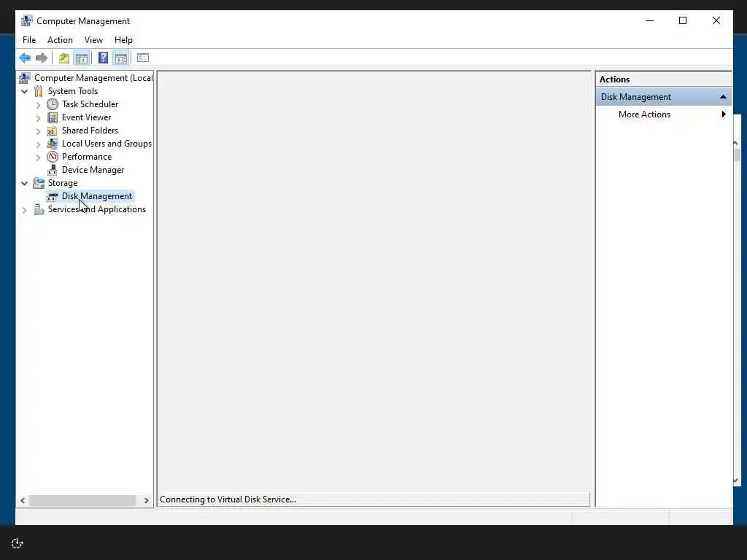Select Local Users and Groups in tree

(x=107, y=144)
